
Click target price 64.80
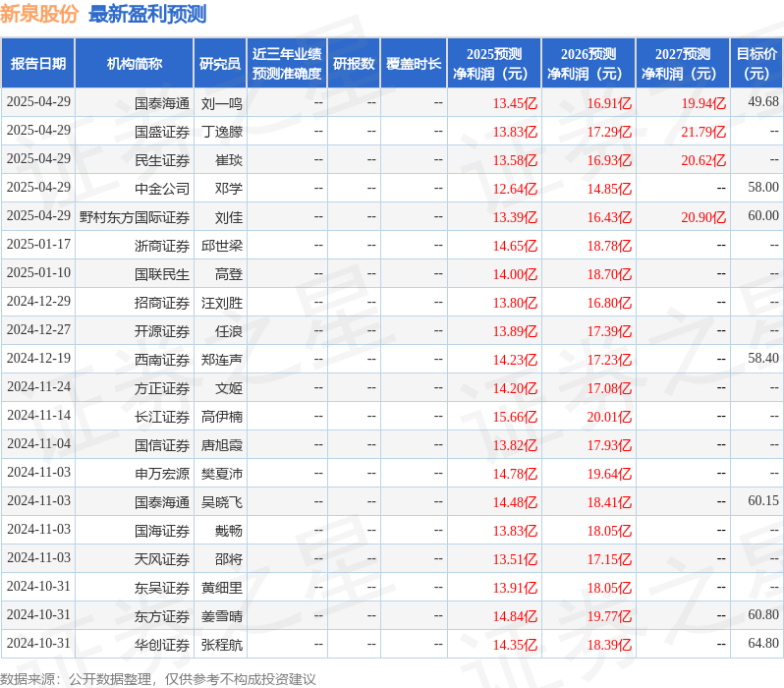click(x=763, y=644)
